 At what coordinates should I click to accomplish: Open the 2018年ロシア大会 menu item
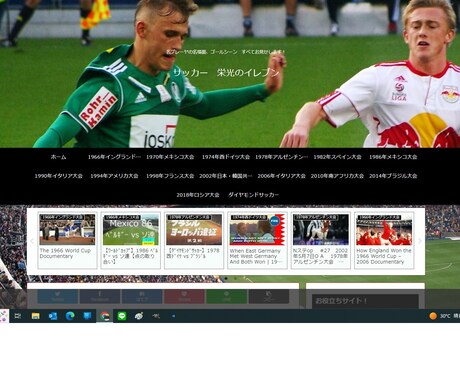[x=198, y=195]
